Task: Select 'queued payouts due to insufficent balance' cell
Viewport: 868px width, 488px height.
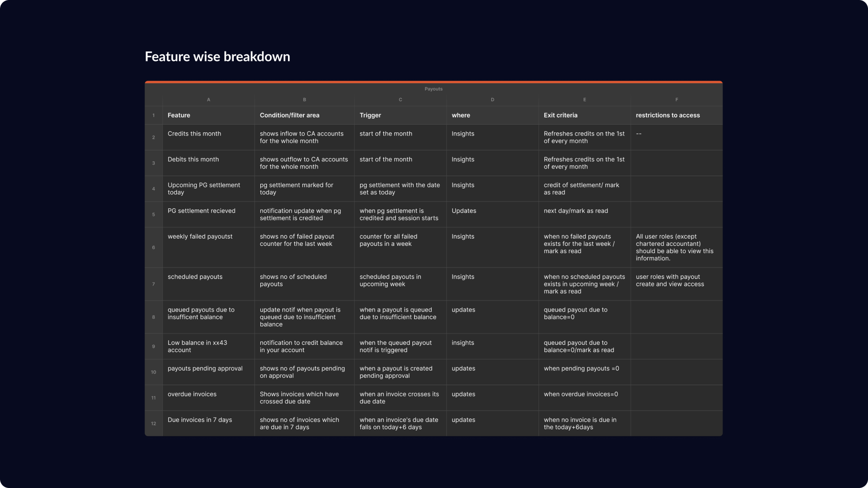Action: 208,317
